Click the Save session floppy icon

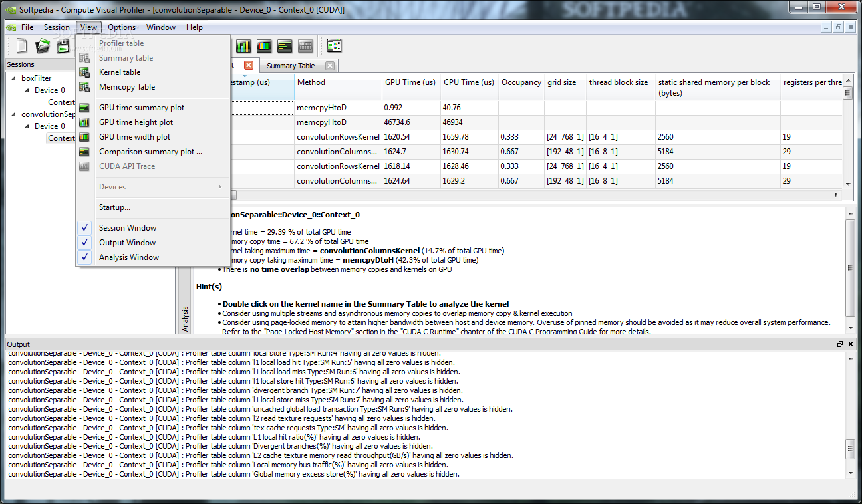pyautogui.click(x=63, y=46)
